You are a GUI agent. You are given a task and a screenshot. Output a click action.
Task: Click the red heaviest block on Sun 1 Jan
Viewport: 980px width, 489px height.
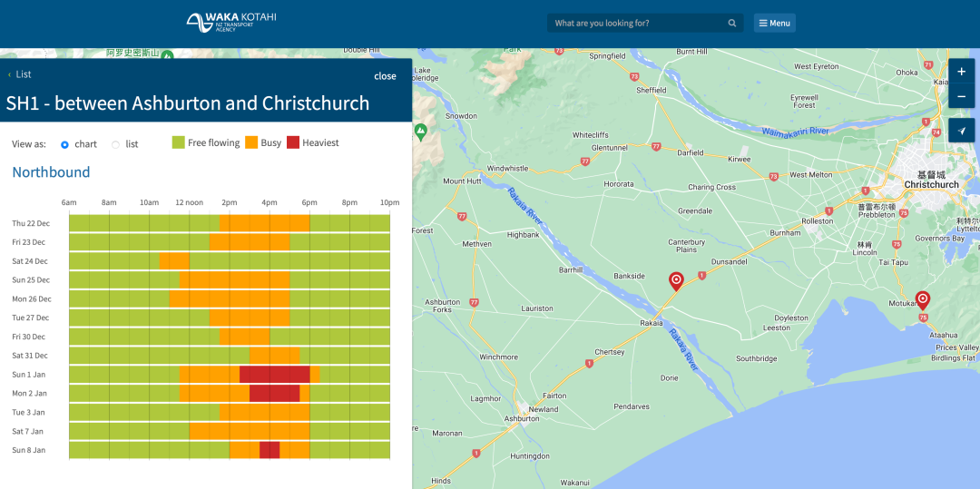click(x=274, y=374)
